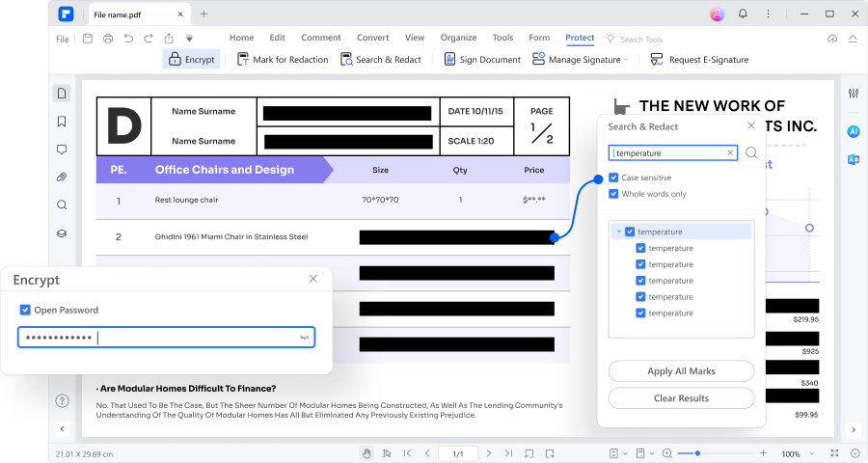Screen dimensions: 868x463
Task: Toggle password visibility eye icon
Action: 305,338
